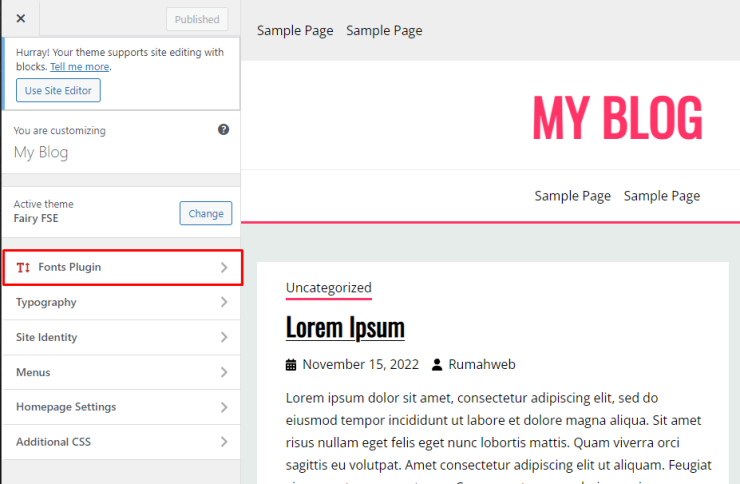740x484 pixels.
Task: Click the disabled Published button
Action: 197,19
